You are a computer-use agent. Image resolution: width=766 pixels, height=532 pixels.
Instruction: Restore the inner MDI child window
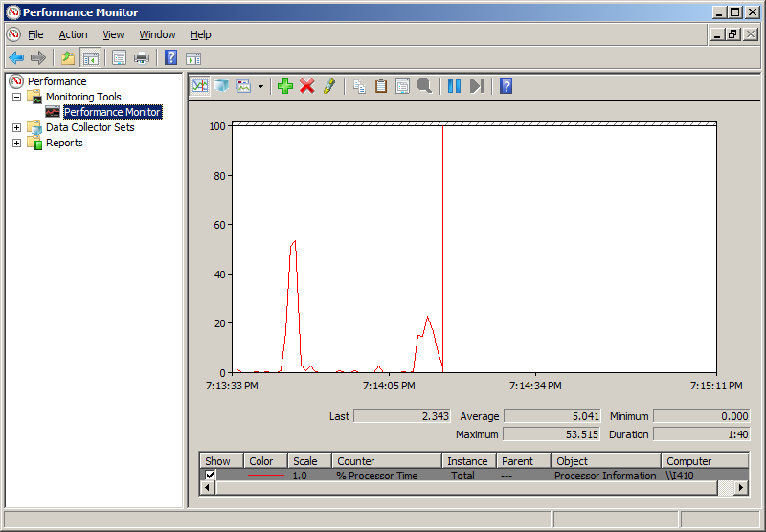click(732, 34)
